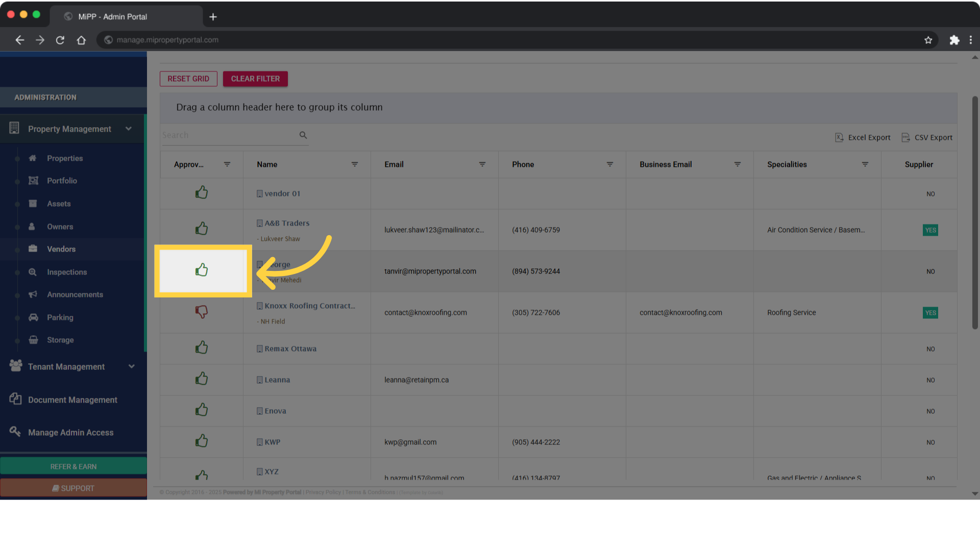Viewport: 980px width, 551px height.
Task: Click the Document Management icon
Action: click(15, 399)
